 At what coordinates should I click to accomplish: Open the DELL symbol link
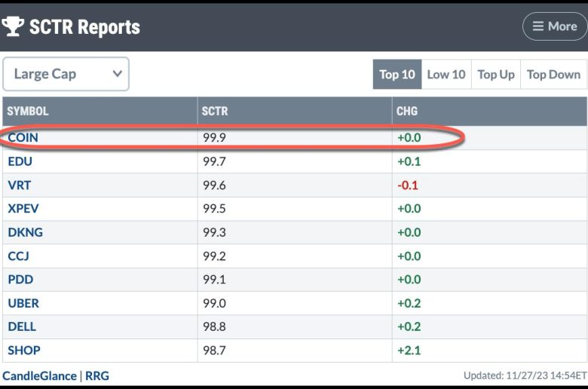(22, 326)
